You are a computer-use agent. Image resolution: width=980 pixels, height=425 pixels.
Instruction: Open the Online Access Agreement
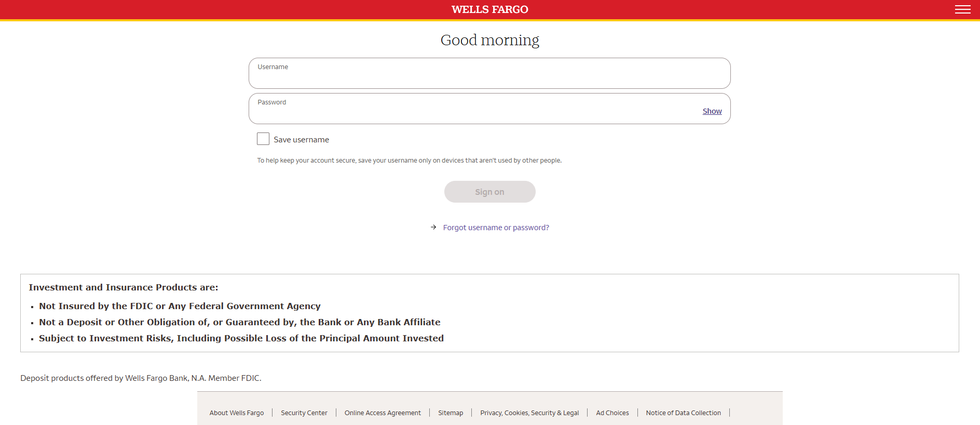click(383, 413)
